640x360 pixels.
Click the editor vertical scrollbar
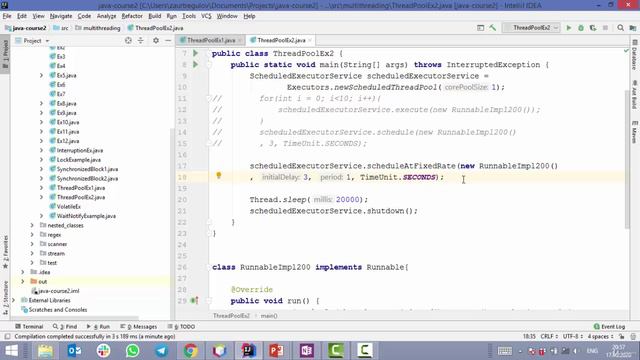627,160
